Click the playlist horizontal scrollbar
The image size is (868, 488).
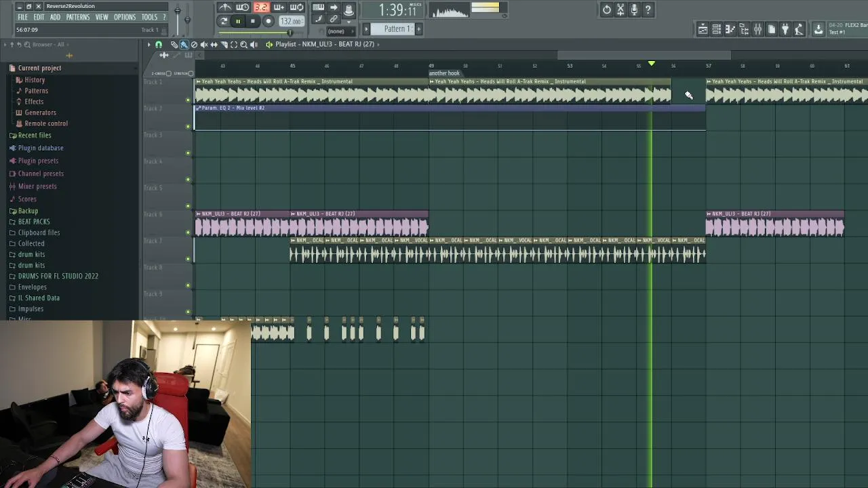click(x=644, y=56)
